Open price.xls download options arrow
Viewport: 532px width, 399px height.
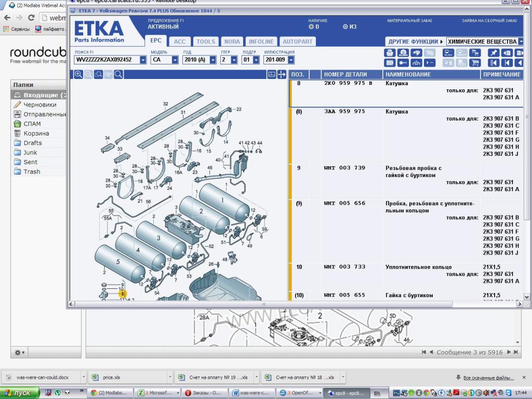pos(170,377)
